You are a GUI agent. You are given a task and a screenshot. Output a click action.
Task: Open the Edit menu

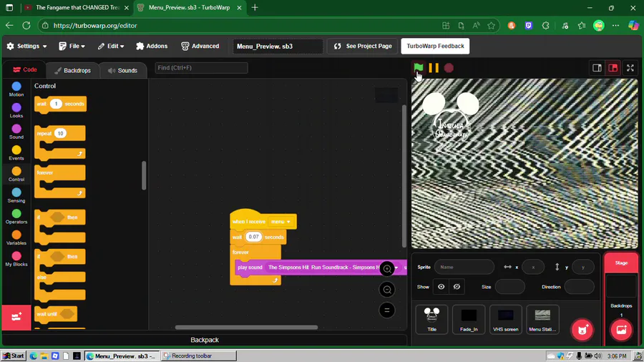pyautogui.click(x=111, y=46)
